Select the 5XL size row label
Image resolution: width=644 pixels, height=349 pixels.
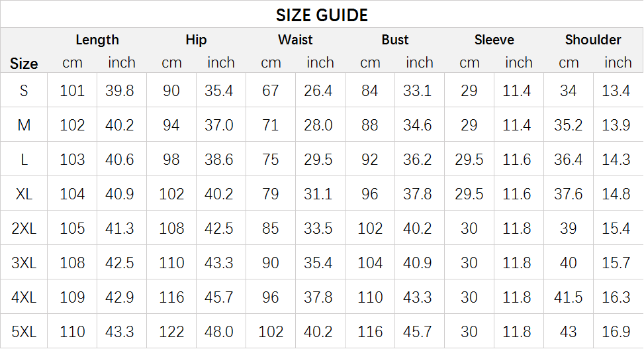pyautogui.click(x=24, y=332)
